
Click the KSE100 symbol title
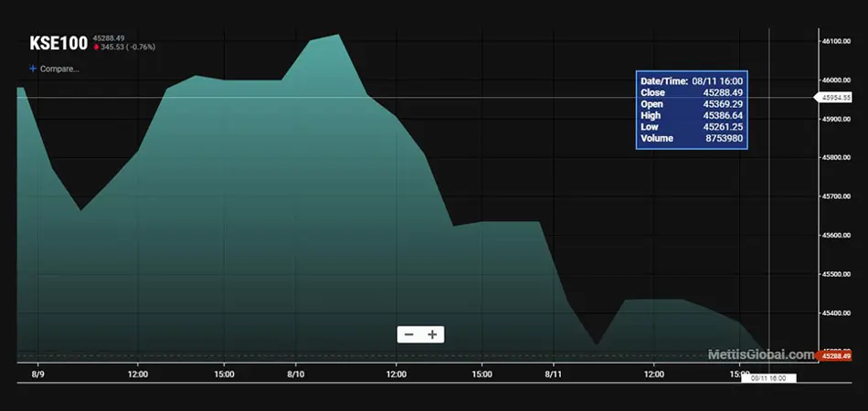(x=58, y=43)
